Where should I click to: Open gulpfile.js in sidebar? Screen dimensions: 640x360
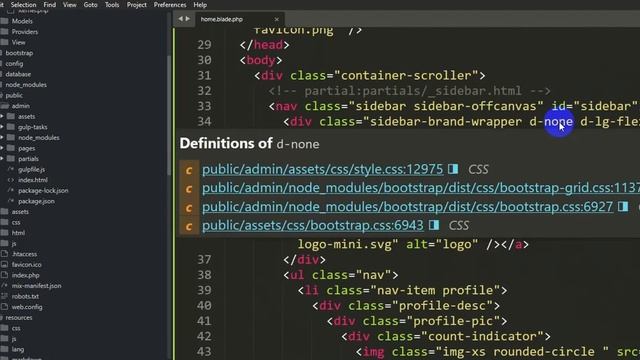coord(31,169)
